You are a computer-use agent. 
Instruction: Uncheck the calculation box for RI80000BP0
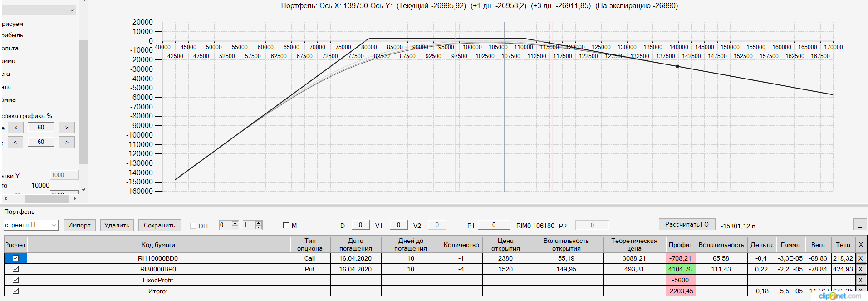click(x=15, y=269)
